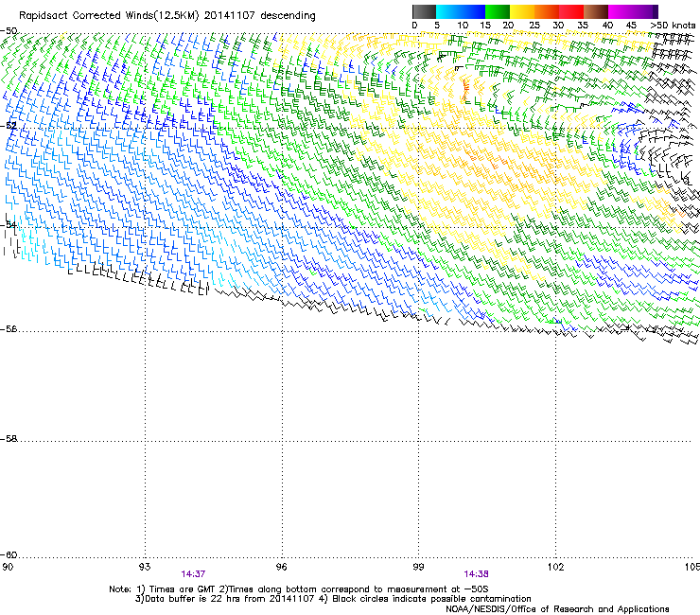Click the '25' legend tick label
Viewport: 700px width, 615px height.
534,26
